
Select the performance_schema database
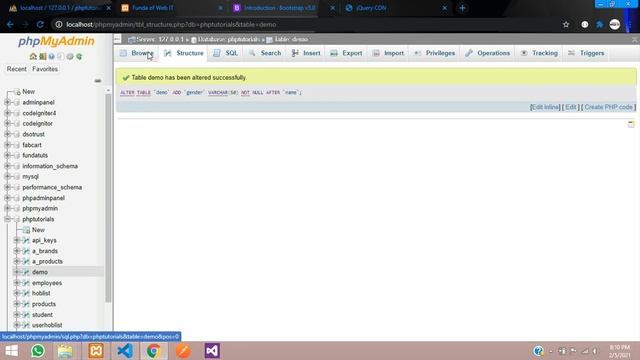coord(52,187)
